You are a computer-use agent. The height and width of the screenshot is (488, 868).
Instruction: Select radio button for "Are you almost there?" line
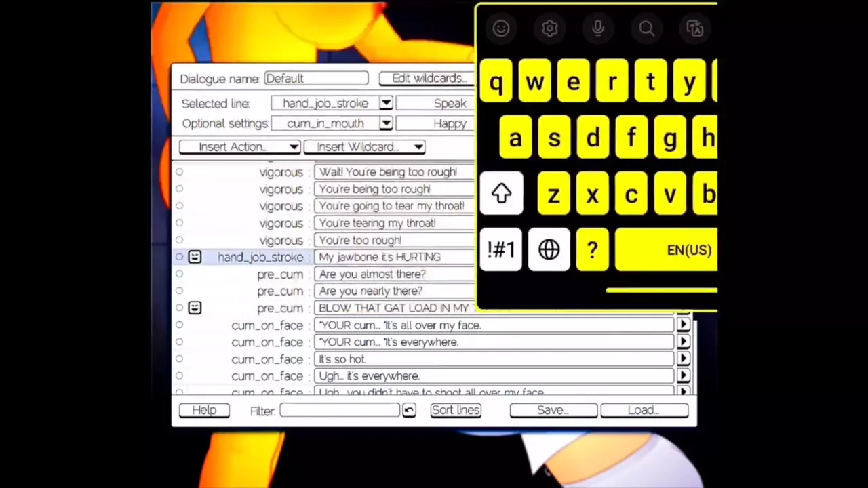(x=179, y=274)
